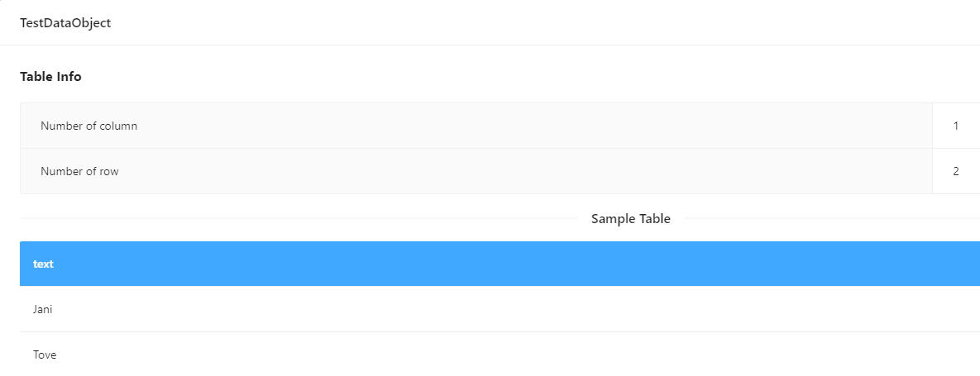Click the separator line below the TestDataObject header

click(x=490, y=45)
